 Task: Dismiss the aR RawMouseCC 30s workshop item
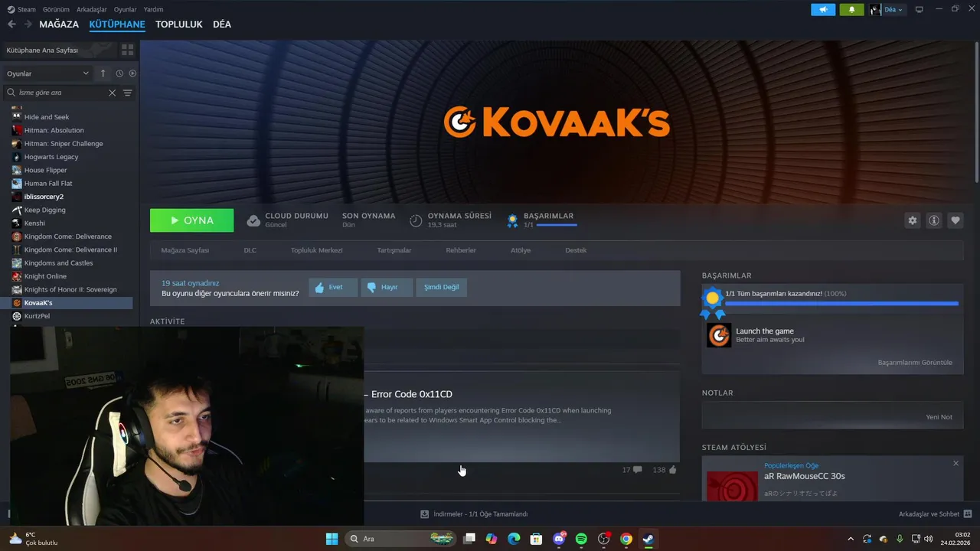pyautogui.click(x=955, y=464)
